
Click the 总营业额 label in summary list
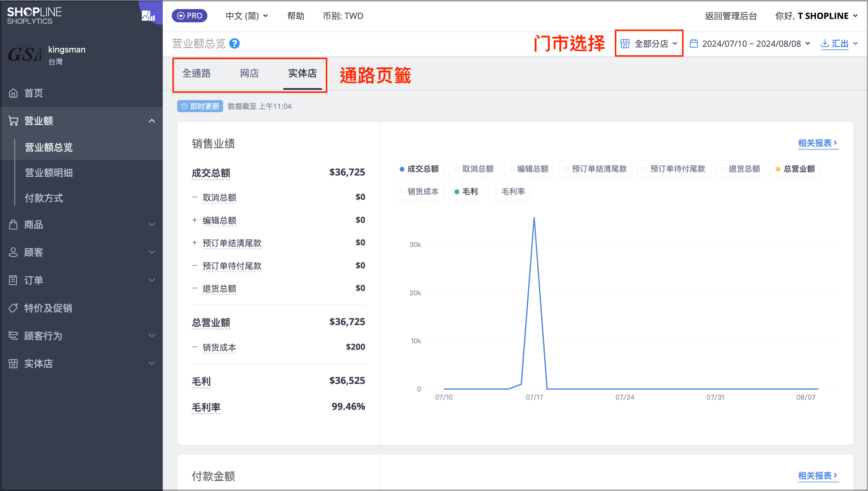pos(211,322)
